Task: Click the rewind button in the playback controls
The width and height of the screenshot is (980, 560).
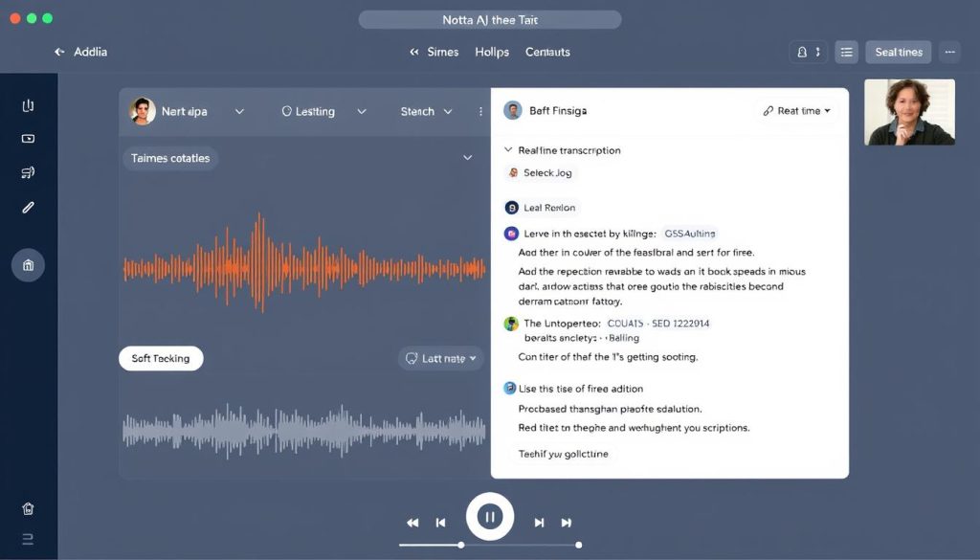Action: [x=412, y=523]
